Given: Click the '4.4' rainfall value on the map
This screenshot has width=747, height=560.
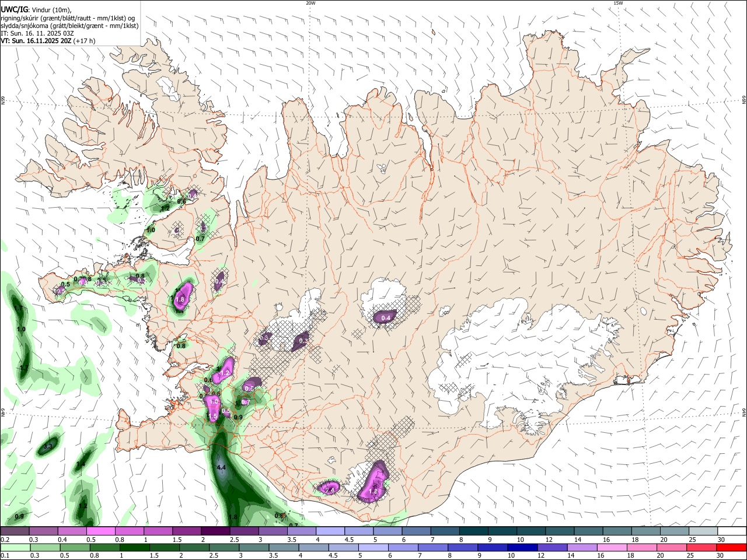Looking at the screenshot, I should [x=221, y=468].
